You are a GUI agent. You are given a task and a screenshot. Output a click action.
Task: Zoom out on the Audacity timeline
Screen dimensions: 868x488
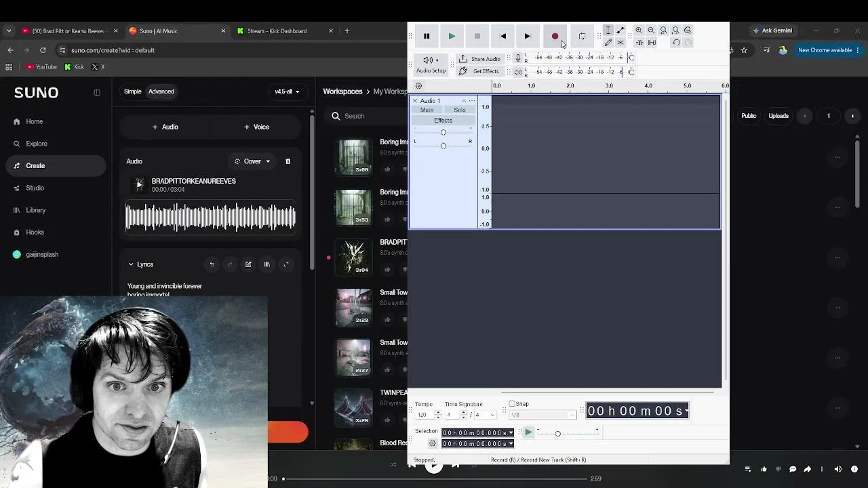(x=651, y=30)
